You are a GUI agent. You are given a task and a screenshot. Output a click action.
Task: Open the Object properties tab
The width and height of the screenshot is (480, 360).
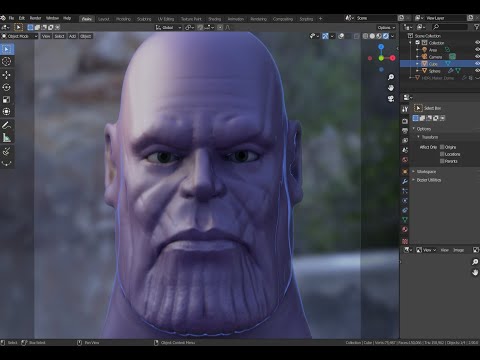pos(405,171)
